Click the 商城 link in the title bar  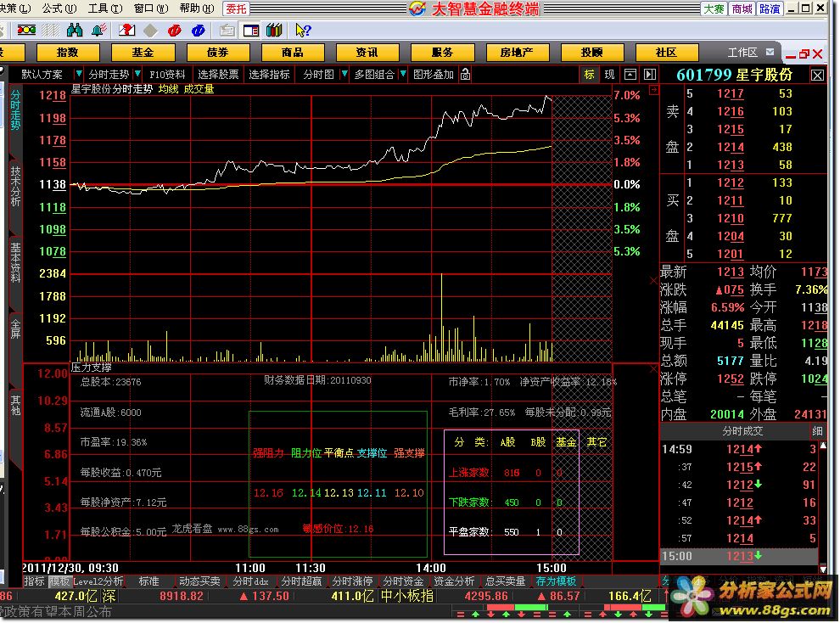click(742, 8)
